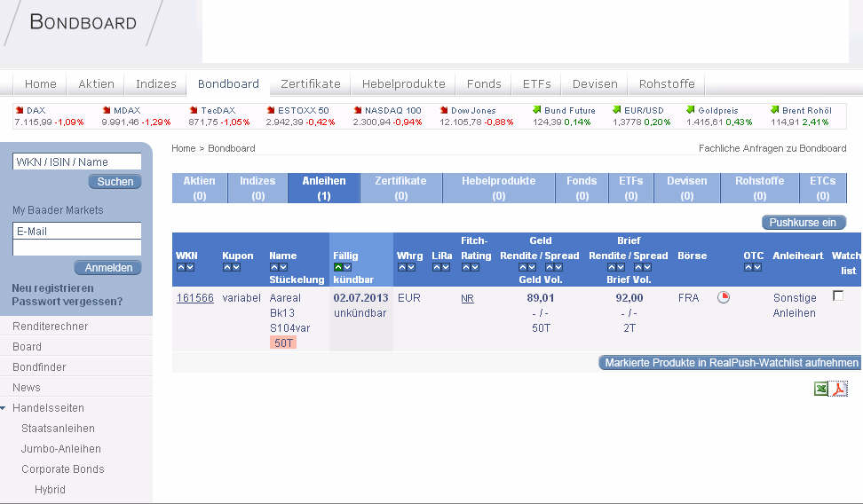The image size is (863, 504).
Task: Sort Kupon column descending arrow
Action: (x=236, y=267)
